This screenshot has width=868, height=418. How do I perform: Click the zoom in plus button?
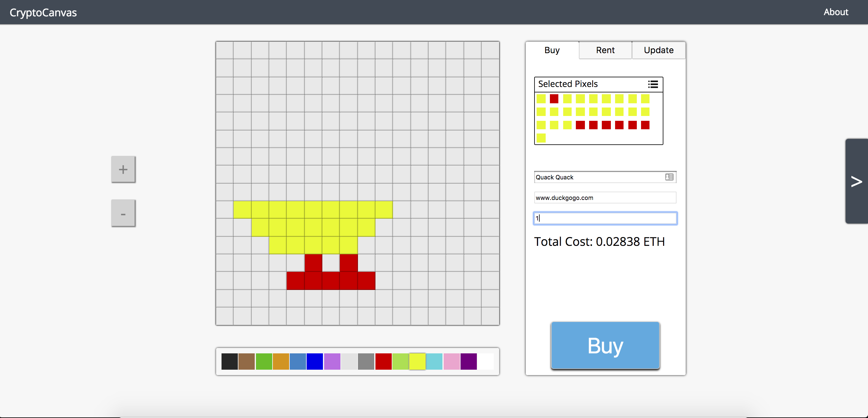point(123,169)
